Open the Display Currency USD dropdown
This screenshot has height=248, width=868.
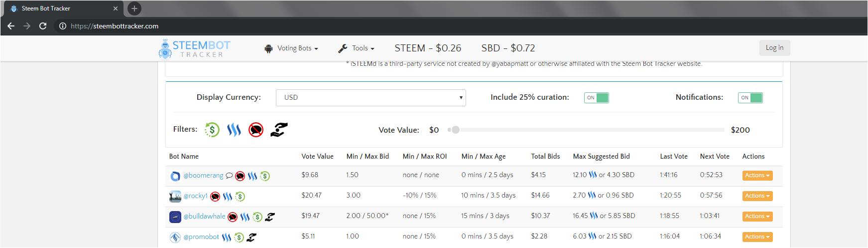[x=371, y=98]
